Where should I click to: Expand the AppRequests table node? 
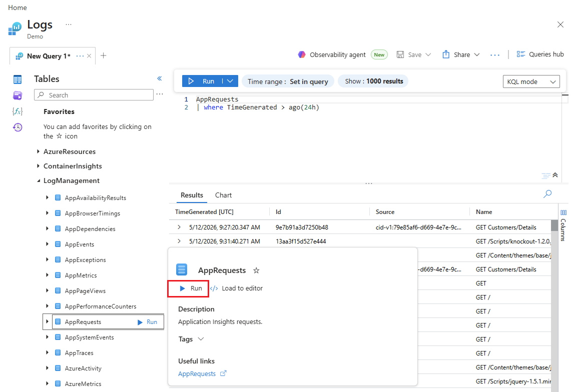coord(47,321)
